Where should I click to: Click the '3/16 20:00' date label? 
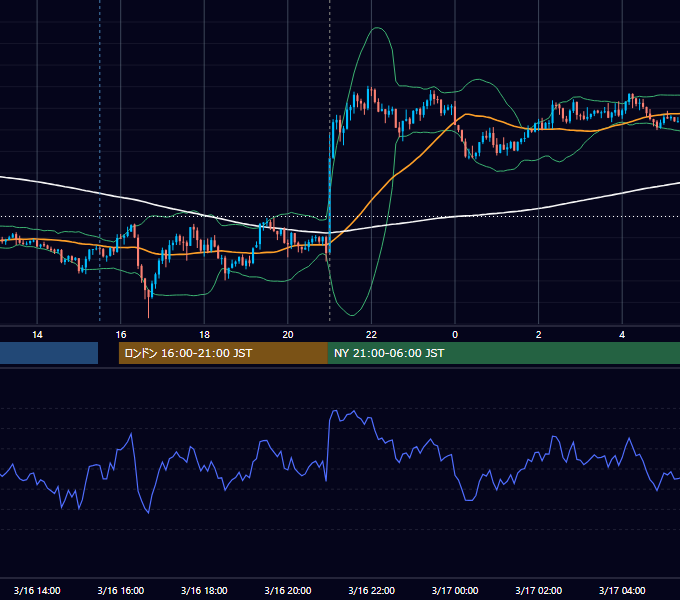(288, 590)
